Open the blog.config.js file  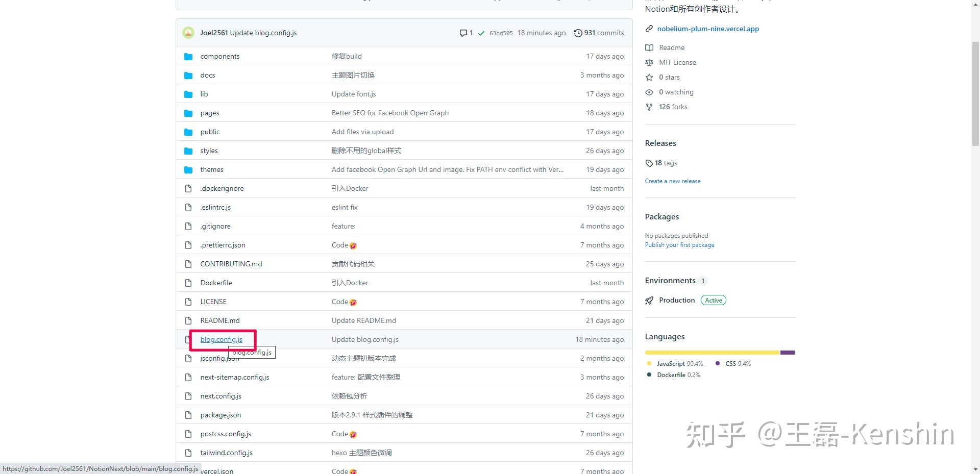[x=221, y=339]
